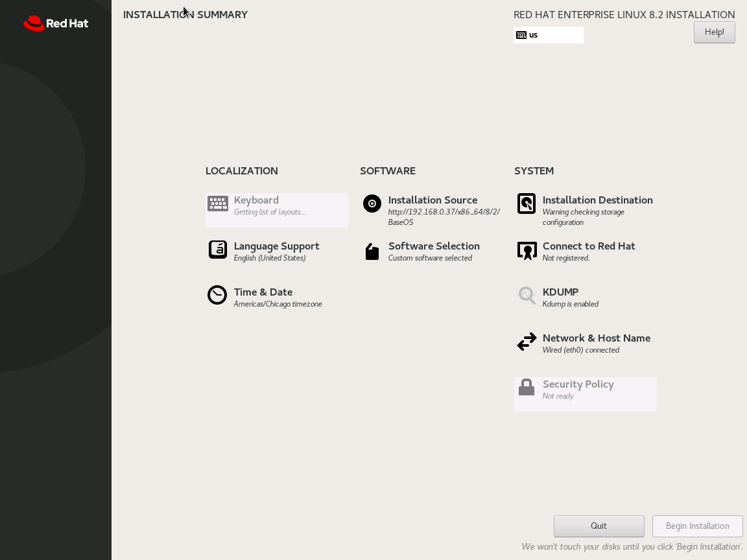Screen dimensions: 747x560
Task: Click the magnifier icon for KDUMP
Action: (527, 296)
